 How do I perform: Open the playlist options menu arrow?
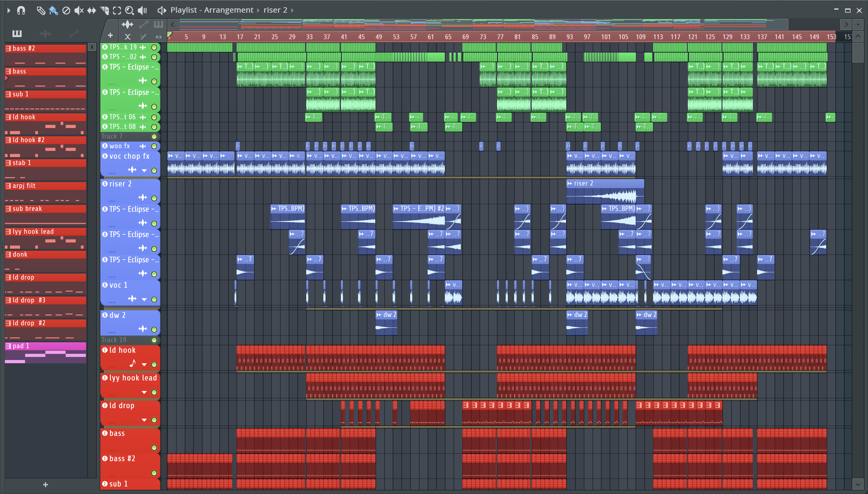tap(9, 11)
